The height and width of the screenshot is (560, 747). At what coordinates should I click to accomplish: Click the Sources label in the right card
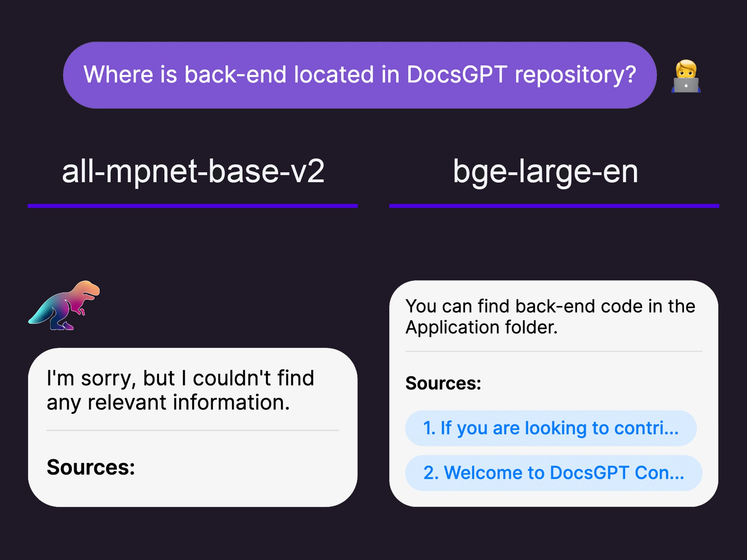click(x=443, y=383)
